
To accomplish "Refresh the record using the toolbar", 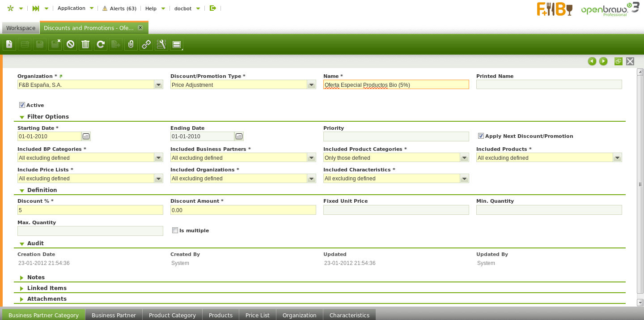I will pyautogui.click(x=101, y=44).
